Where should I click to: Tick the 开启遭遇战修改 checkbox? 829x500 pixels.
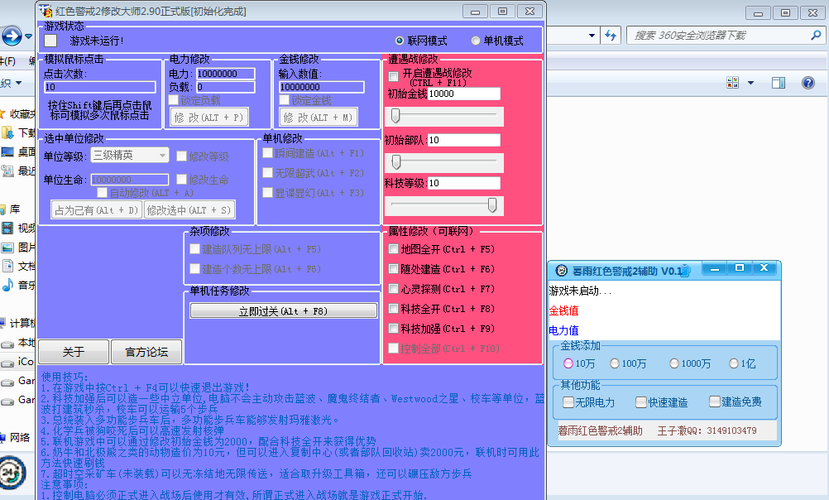(x=393, y=76)
